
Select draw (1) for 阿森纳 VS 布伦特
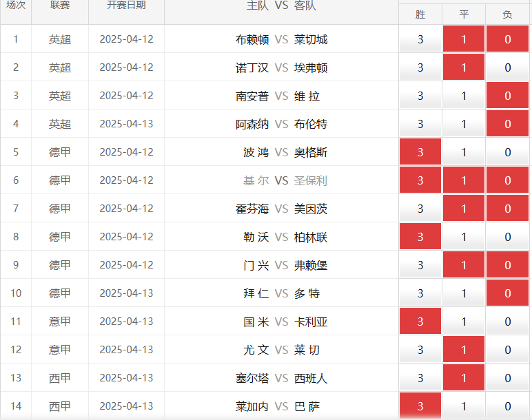464,124
